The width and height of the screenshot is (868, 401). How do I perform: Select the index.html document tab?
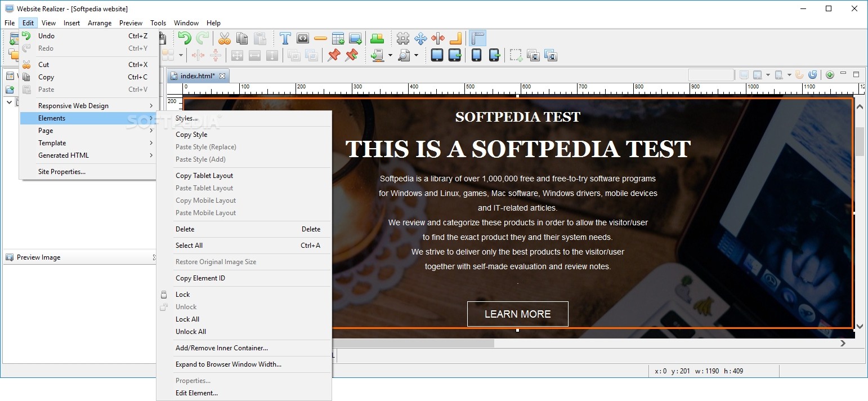click(x=198, y=76)
